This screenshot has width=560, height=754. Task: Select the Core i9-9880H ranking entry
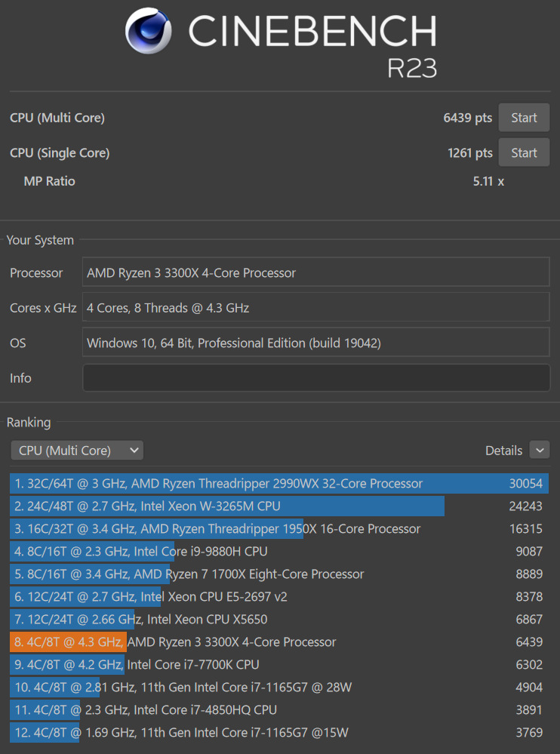tap(278, 552)
